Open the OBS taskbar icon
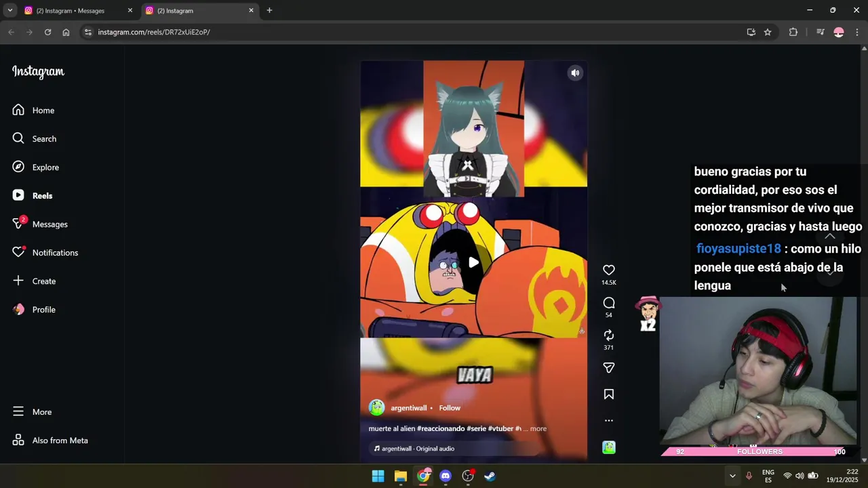This screenshot has height=488, width=868. (468, 476)
